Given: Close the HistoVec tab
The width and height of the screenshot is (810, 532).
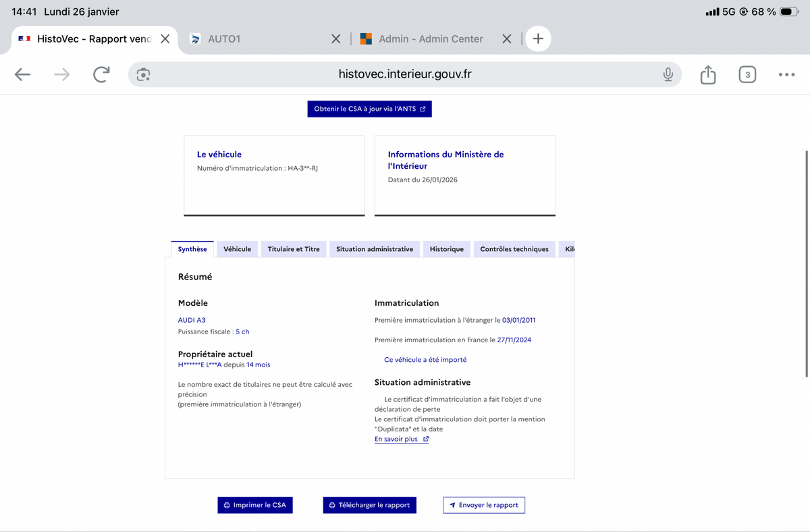Looking at the screenshot, I should coord(165,39).
